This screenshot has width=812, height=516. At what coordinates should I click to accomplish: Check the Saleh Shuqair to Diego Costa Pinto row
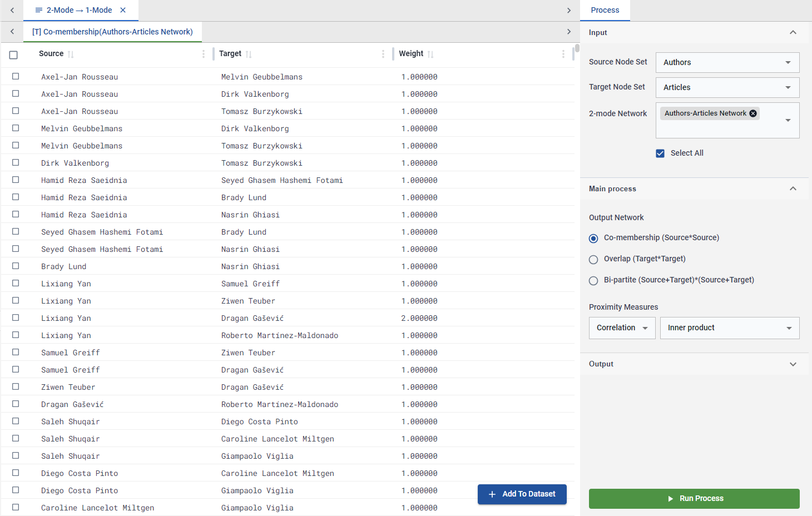coord(16,421)
